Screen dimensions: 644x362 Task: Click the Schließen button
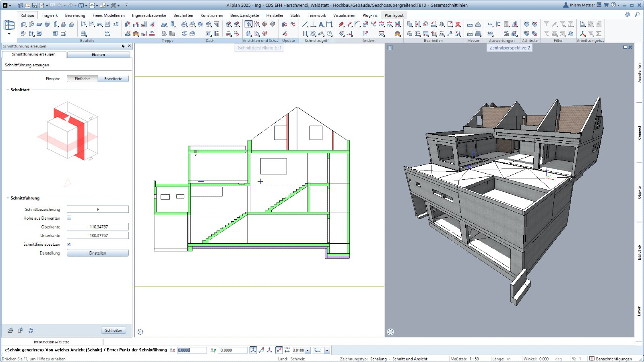[113, 330]
